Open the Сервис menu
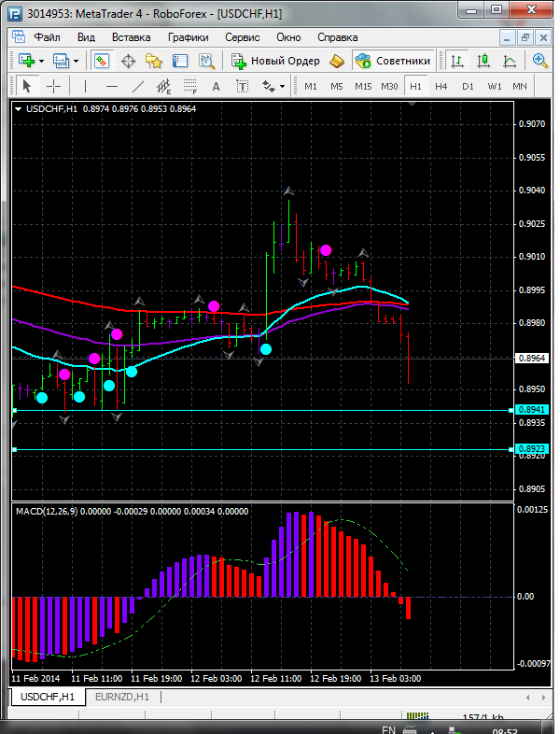The width and height of the screenshot is (560, 734). click(x=242, y=37)
